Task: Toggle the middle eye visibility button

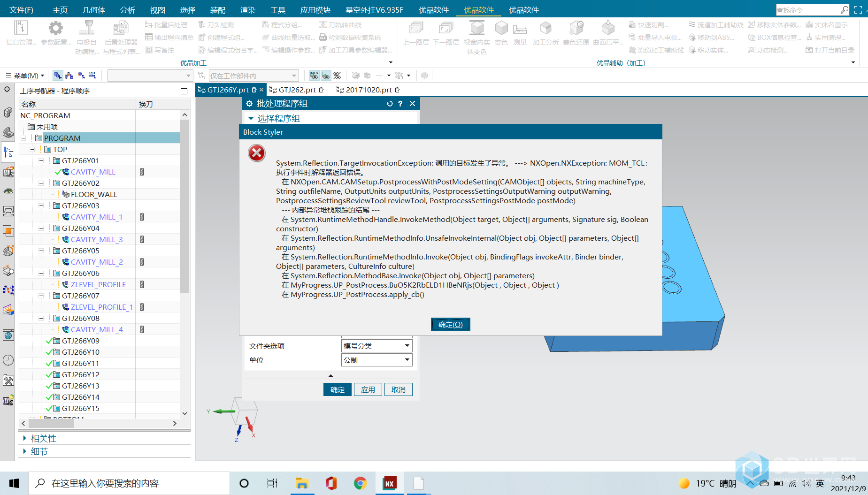Action: 326,76
